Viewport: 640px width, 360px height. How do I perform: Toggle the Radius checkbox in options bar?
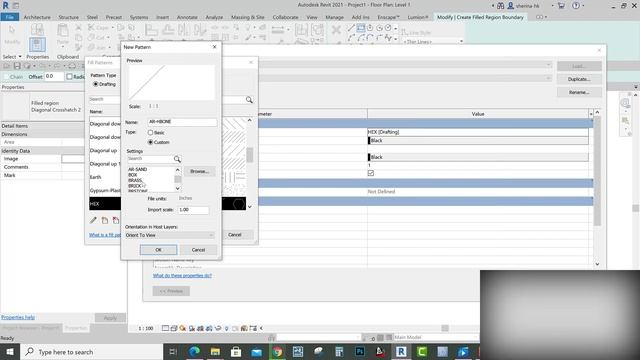point(69,77)
